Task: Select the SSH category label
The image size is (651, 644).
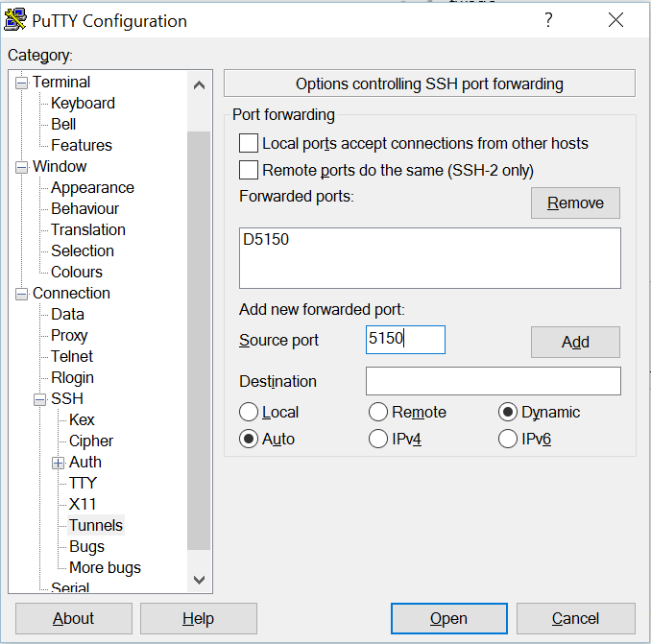Action: point(67,398)
